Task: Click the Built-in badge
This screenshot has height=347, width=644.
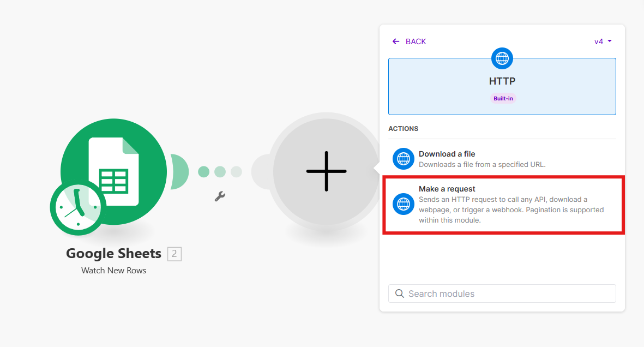Action: [x=503, y=99]
